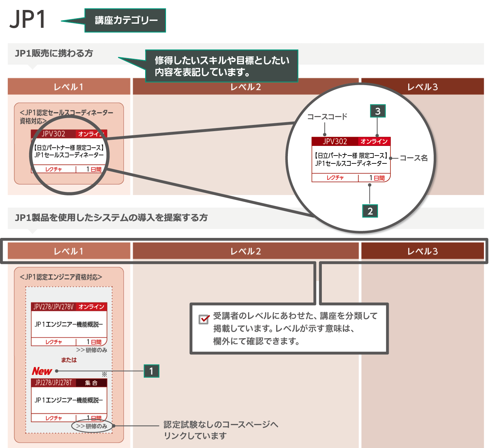Viewport: 492px width, 448px height.
Task: Click numbered marker 1 next to New
Action: [x=151, y=371]
